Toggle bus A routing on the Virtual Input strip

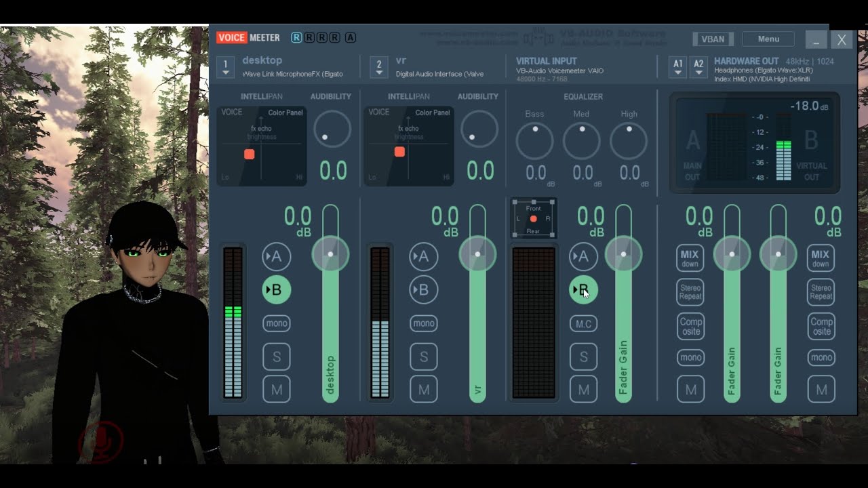click(583, 256)
